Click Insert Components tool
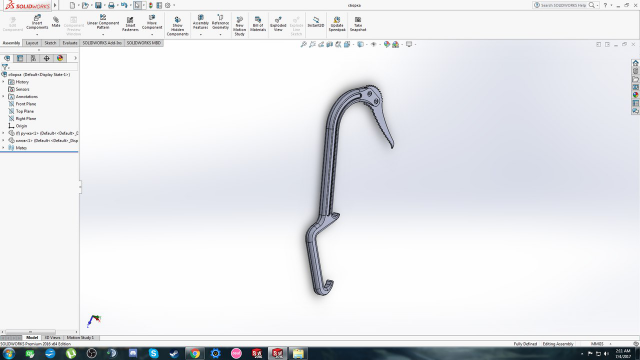Viewport: 640px width, 360px height. (x=37, y=22)
